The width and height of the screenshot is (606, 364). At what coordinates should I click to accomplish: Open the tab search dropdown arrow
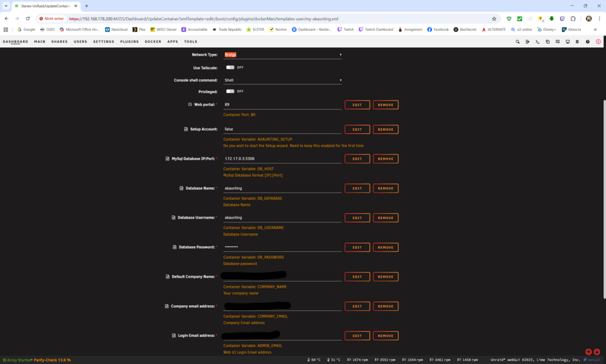6,6
